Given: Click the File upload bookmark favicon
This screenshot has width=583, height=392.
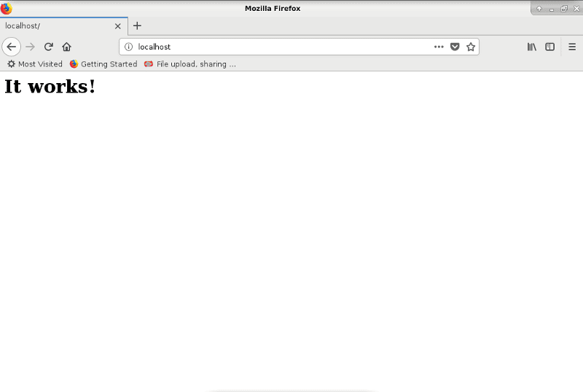Looking at the screenshot, I should click(149, 64).
